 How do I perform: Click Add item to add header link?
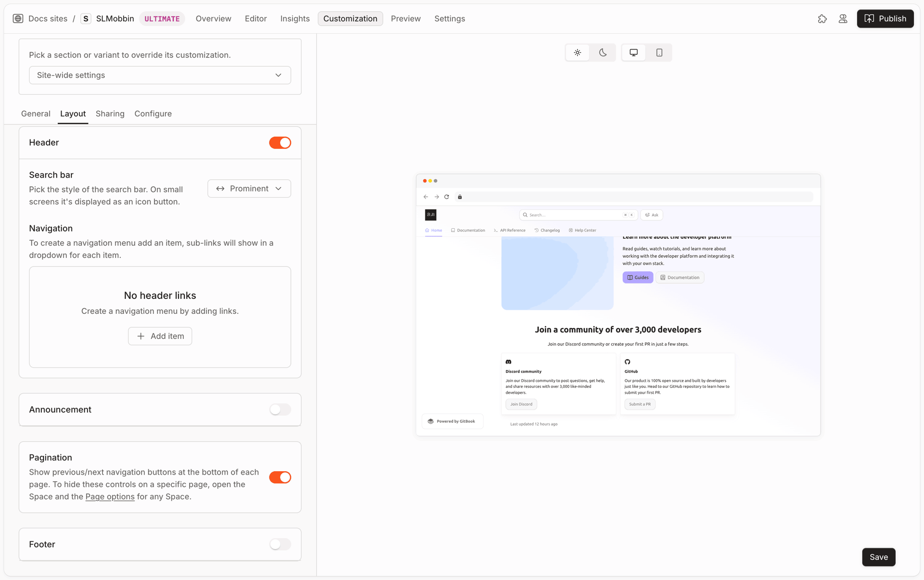coord(160,336)
